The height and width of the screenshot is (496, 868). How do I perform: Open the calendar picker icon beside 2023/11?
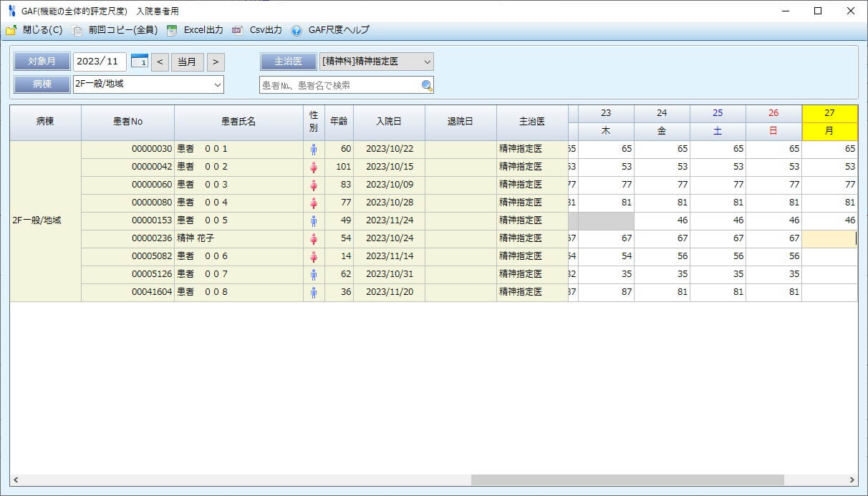coord(140,62)
